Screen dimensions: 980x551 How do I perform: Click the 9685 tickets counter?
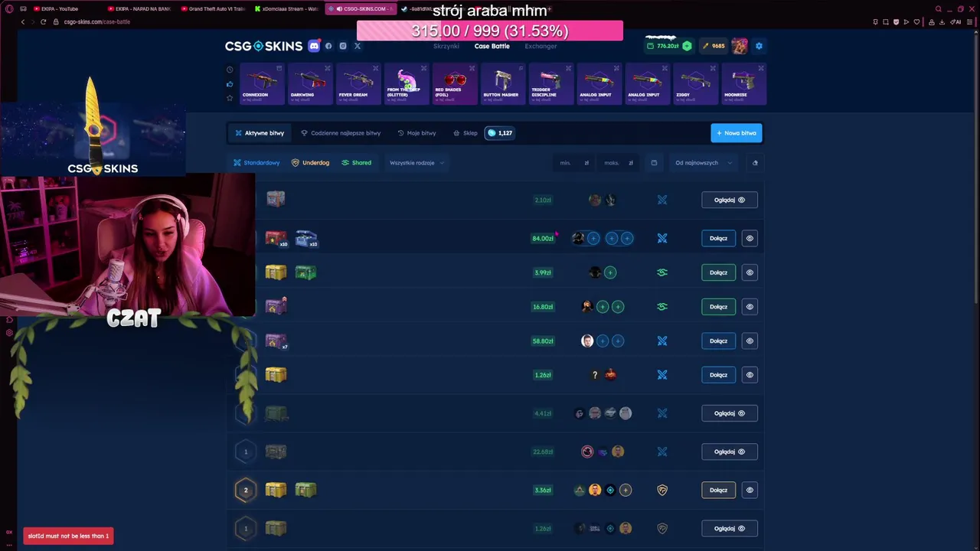pyautogui.click(x=713, y=46)
